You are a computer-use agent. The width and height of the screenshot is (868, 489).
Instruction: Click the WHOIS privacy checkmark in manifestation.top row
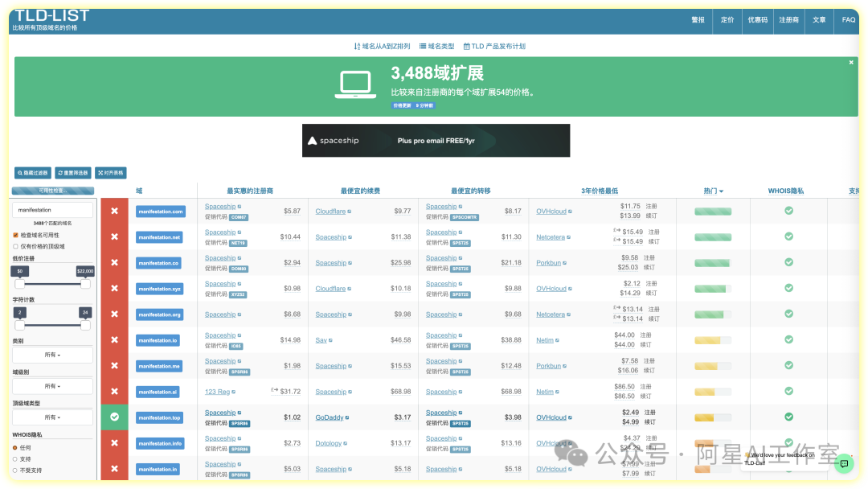[x=789, y=417]
